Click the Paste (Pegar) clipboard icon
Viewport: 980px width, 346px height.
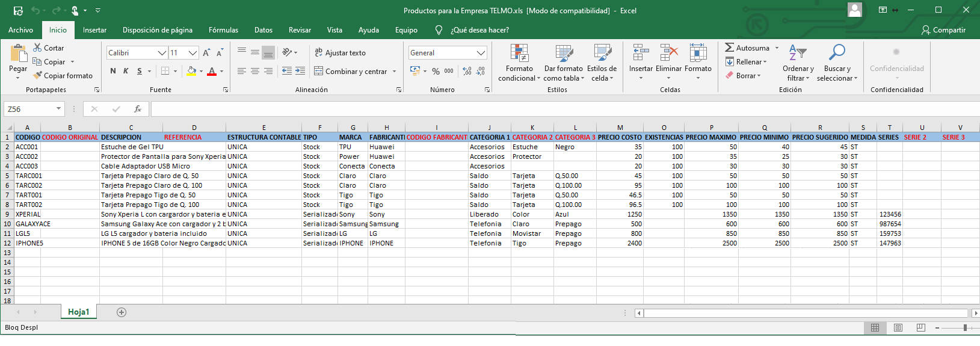[18, 54]
